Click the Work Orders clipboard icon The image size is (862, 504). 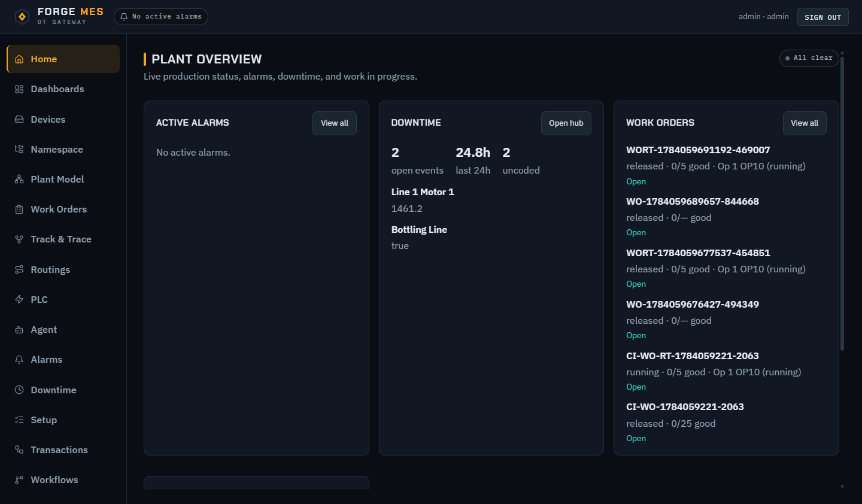tap(19, 210)
